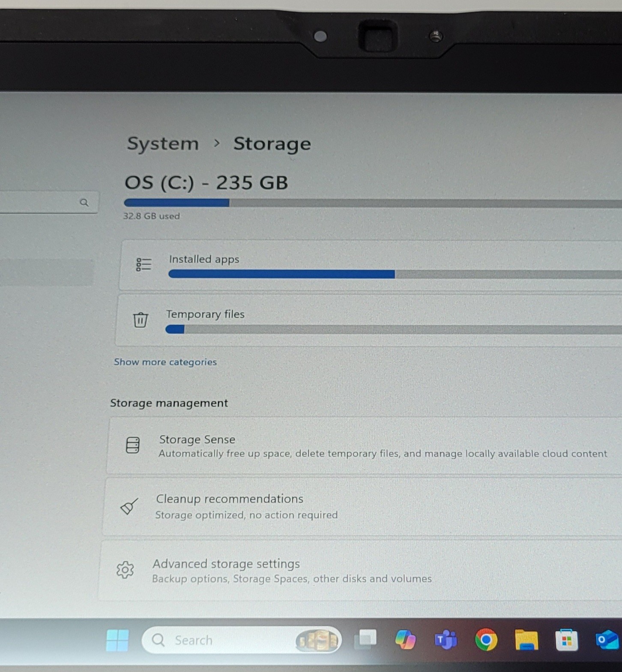Open the Installed apps storage category
Screen dimensions: 622x672
[371, 266]
